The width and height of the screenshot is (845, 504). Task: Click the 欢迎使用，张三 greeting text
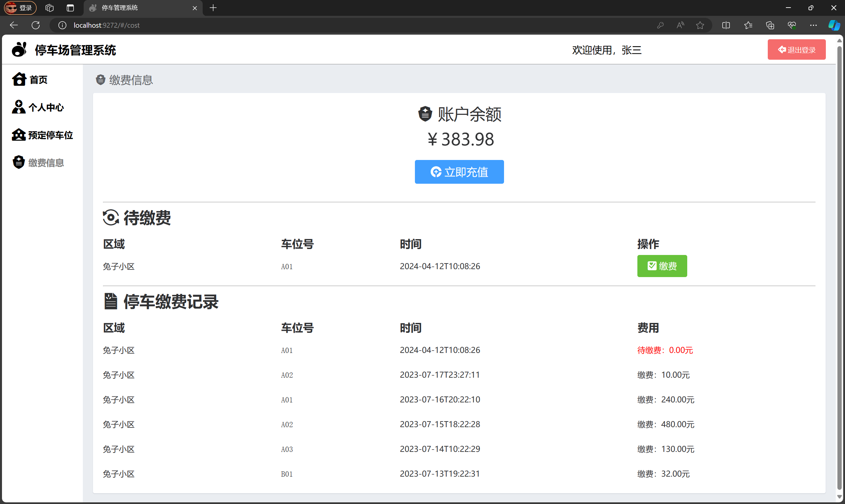[x=606, y=50]
